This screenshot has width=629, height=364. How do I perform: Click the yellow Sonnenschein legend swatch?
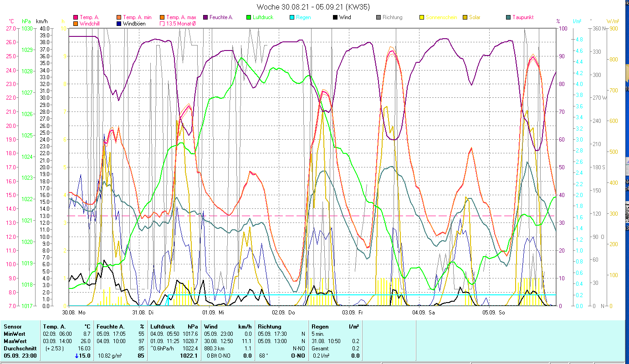[x=422, y=17]
